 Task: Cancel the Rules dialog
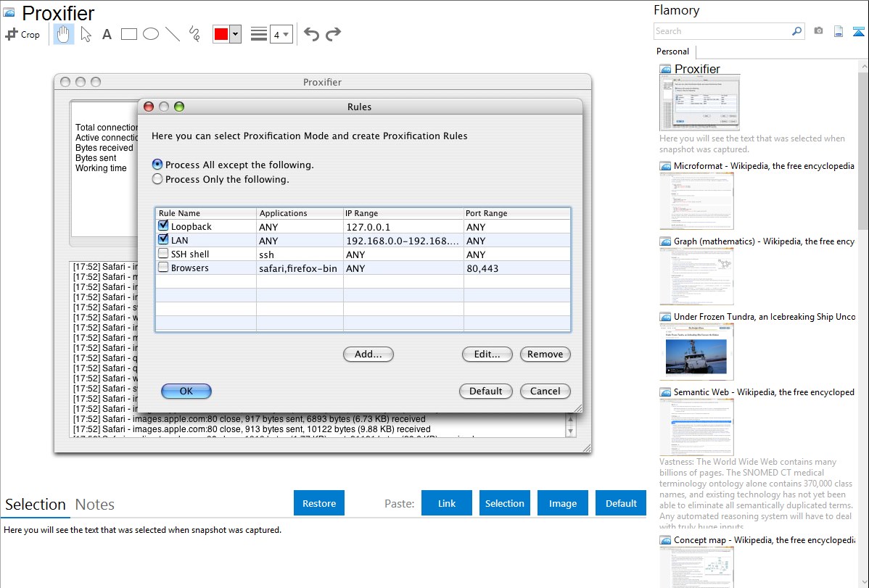[545, 392]
